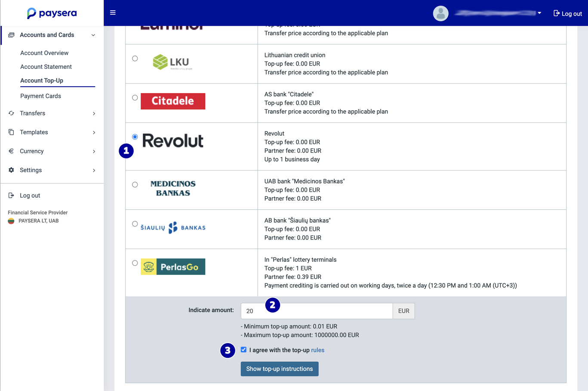Screen dimensions: 588x391
Task: Click Log out in the sidebar
Action: click(30, 195)
